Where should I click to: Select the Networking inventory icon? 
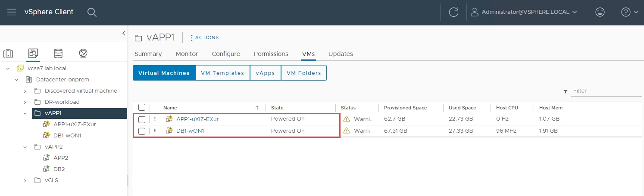[83, 53]
